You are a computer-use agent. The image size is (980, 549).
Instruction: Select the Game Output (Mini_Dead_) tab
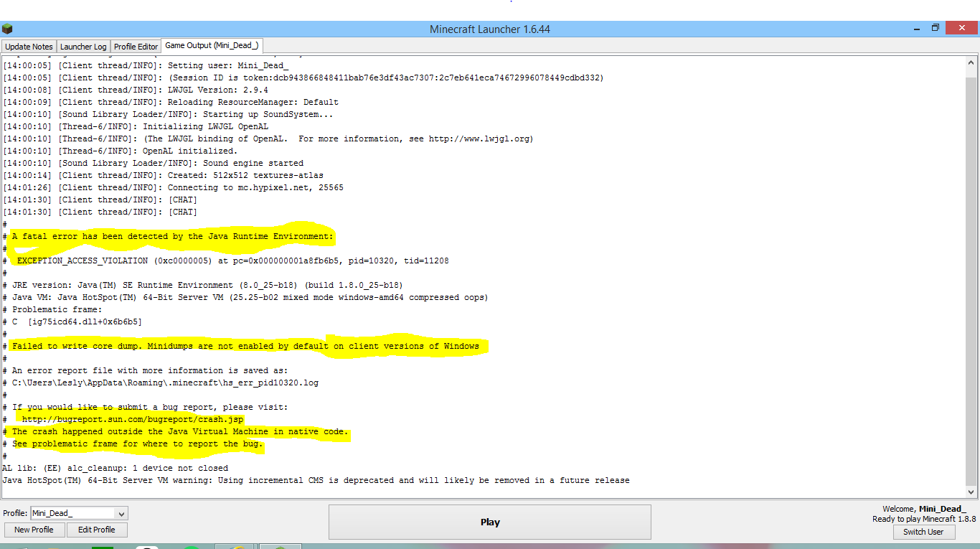point(212,46)
